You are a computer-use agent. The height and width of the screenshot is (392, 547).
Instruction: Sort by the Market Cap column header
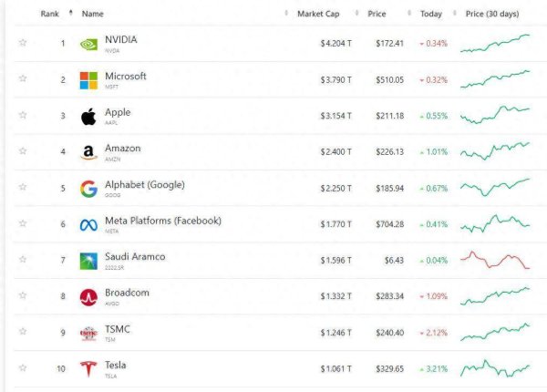318,14
